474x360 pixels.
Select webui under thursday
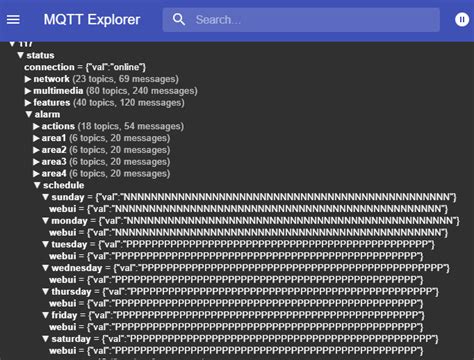pos(63,304)
